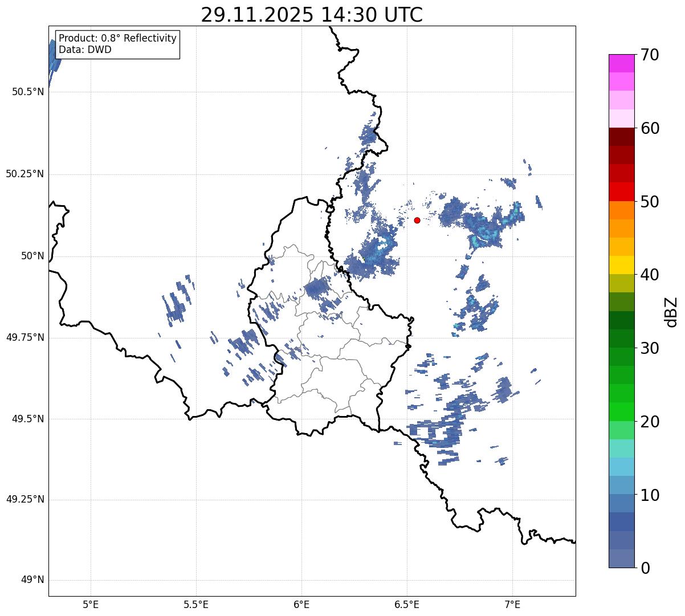This screenshot has width=685, height=616.
Task: Select the magenta swatch at top of colorbar
Action: coord(621,63)
